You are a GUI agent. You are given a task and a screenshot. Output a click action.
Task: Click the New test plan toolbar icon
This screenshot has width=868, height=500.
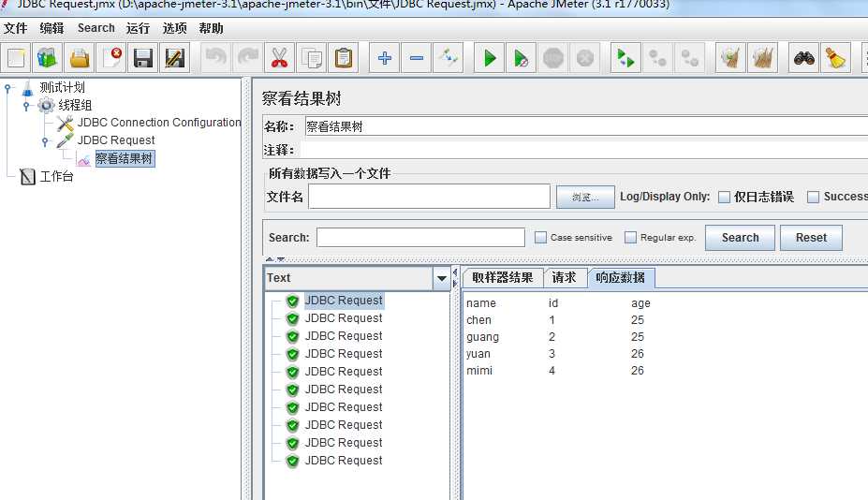click(16, 58)
